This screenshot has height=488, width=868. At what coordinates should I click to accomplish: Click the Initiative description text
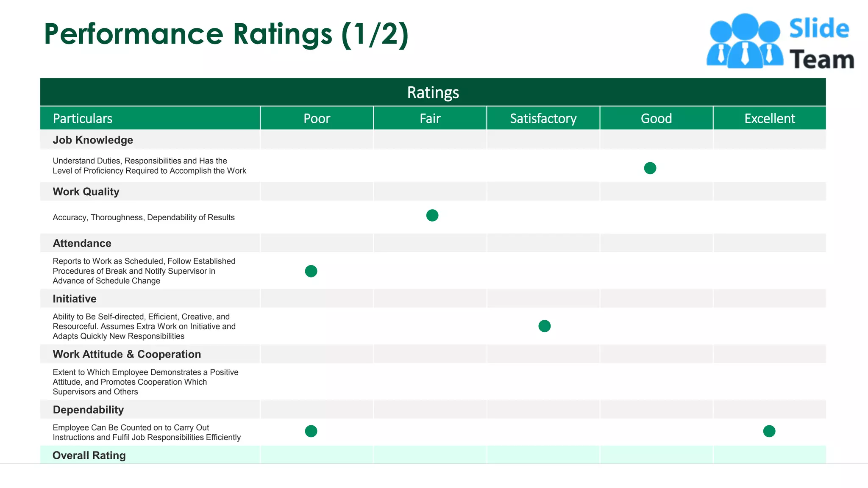[x=144, y=326]
